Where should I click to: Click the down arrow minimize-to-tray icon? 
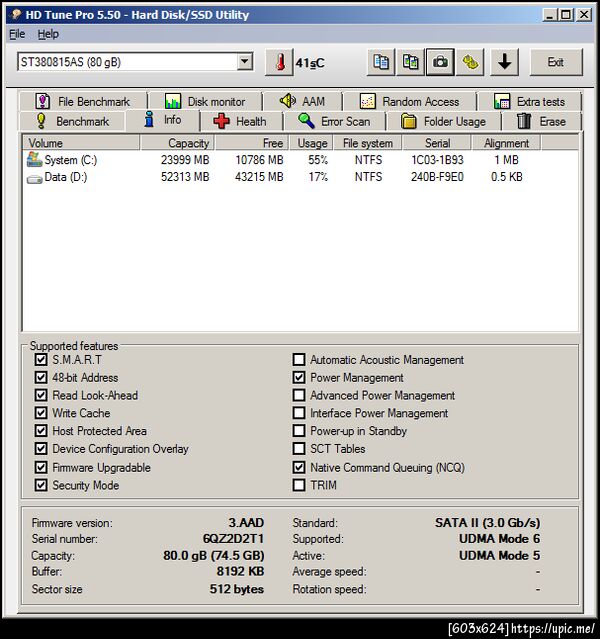tap(505, 62)
